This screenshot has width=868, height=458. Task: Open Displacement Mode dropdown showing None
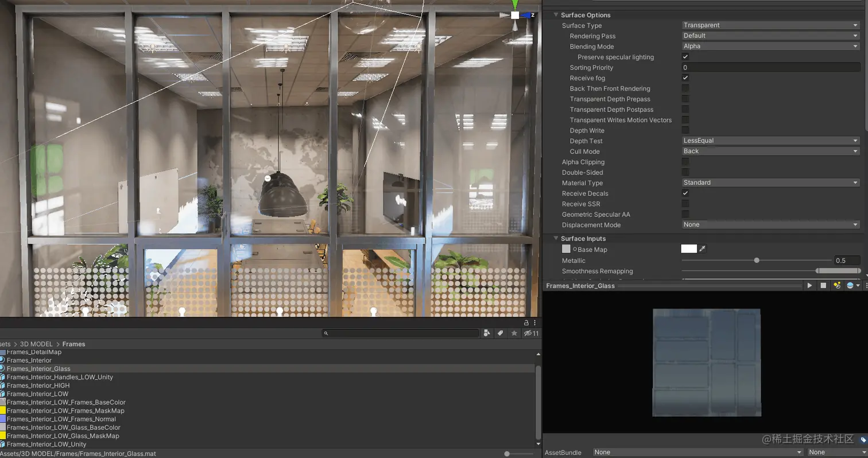(770, 224)
